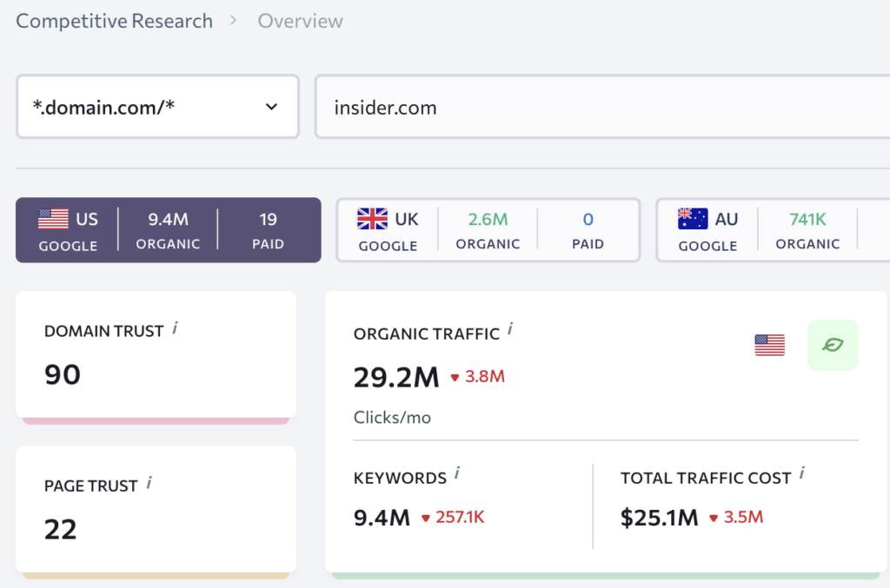This screenshot has width=890, height=588.
Task: Click the info icon beside Domain Trust
Action: 176,328
